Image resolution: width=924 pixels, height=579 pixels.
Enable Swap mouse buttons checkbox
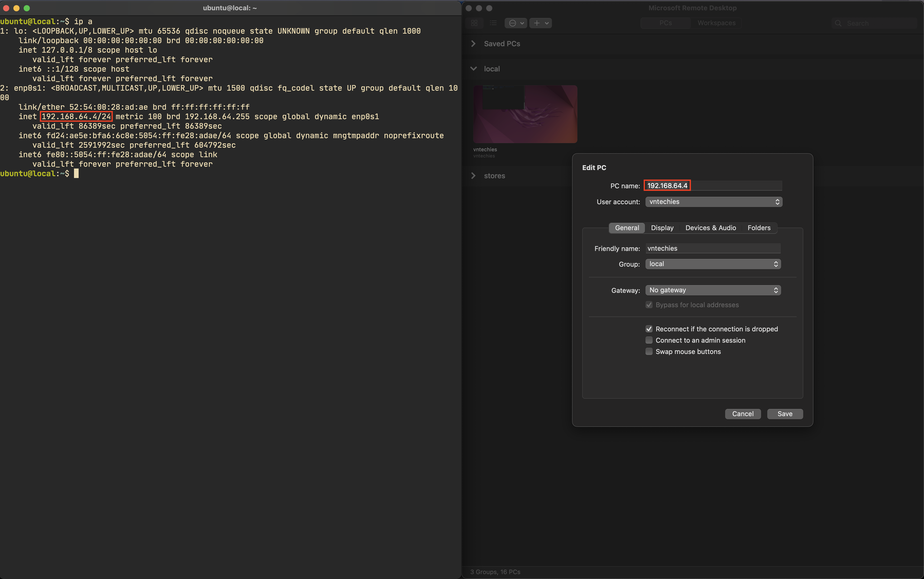(649, 351)
